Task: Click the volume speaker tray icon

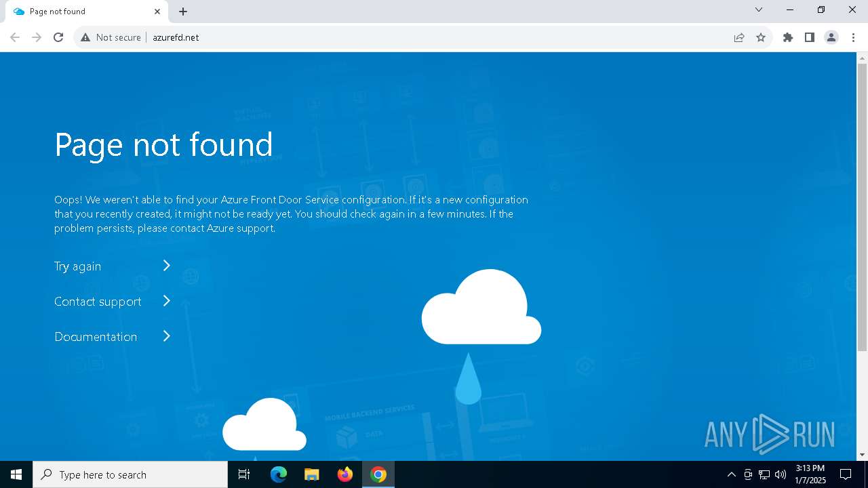Action: coord(781,474)
